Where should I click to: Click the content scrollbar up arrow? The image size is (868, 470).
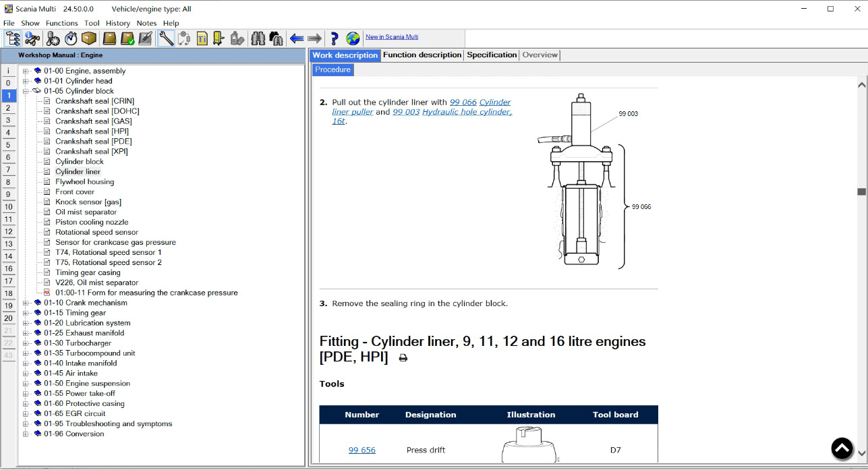861,85
